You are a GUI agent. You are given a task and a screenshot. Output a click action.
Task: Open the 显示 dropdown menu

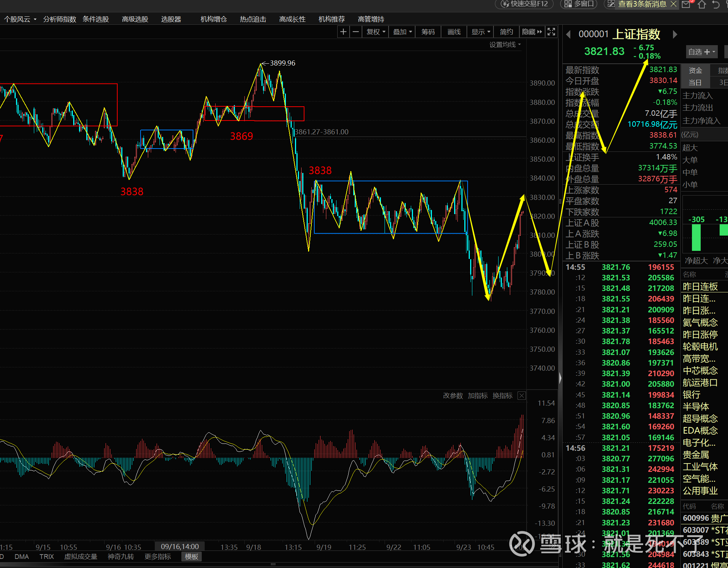coord(481,32)
